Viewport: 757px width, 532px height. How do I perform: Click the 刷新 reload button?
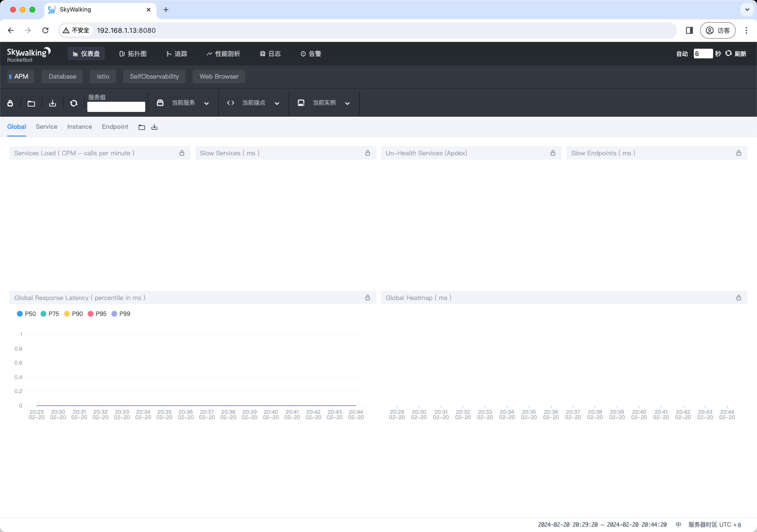(736, 54)
